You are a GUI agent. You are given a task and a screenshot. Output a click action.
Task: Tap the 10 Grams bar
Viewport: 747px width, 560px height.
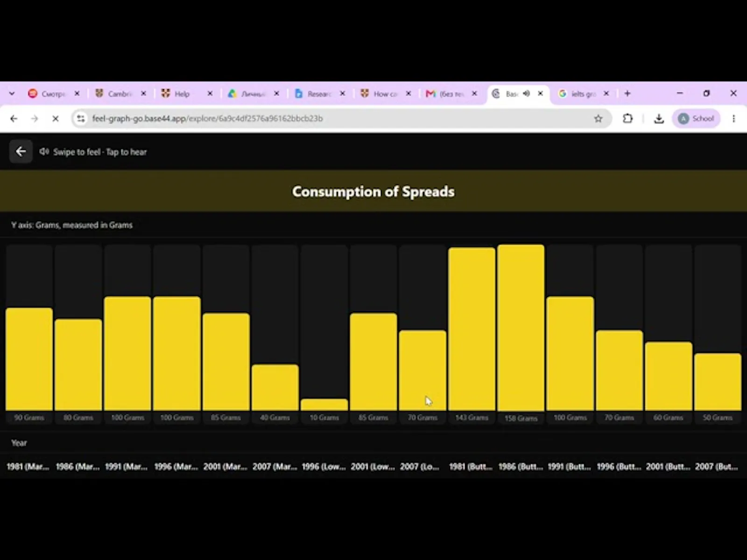pyautogui.click(x=324, y=405)
